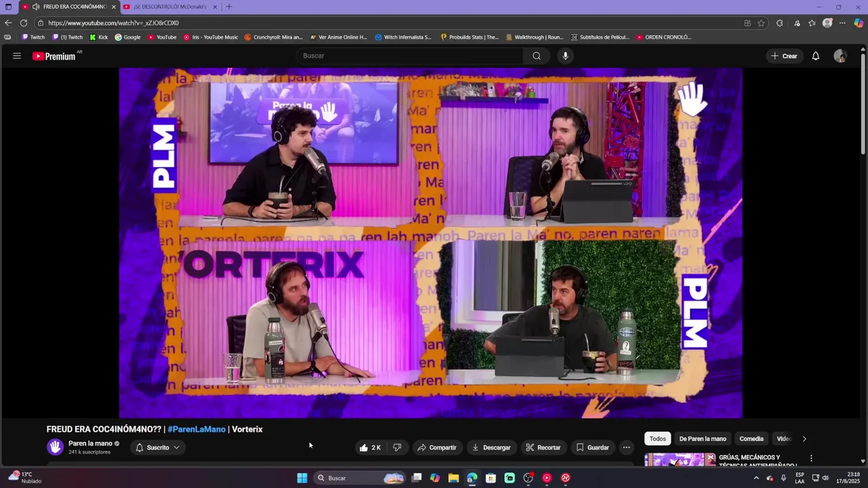The image size is (868, 488).
Task: Open Twitch bookmark
Action: pyautogui.click(x=33, y=37)
